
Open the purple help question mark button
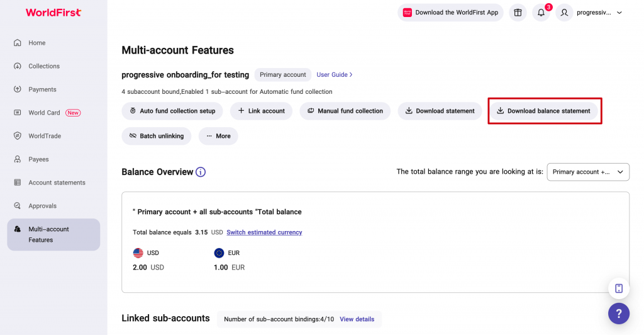618,314
